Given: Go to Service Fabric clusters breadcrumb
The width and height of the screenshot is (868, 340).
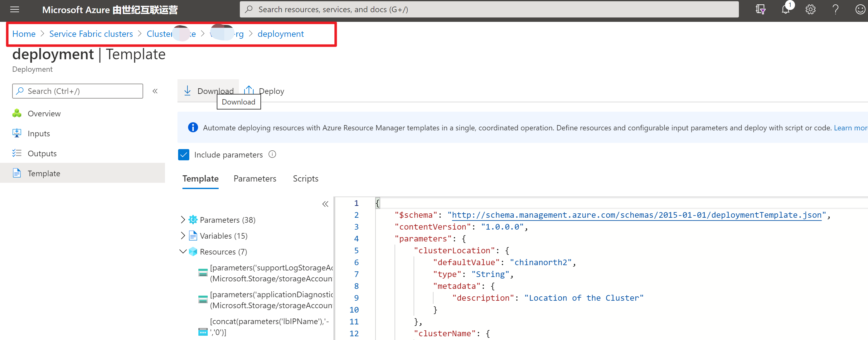Looking at the screenshot, I should coord(91,34).
